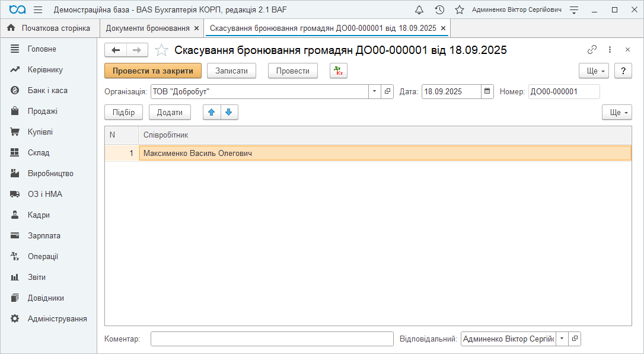Viewport: 644px width, 354px height.
Task: Copy link to document icon
Action: 592,50
